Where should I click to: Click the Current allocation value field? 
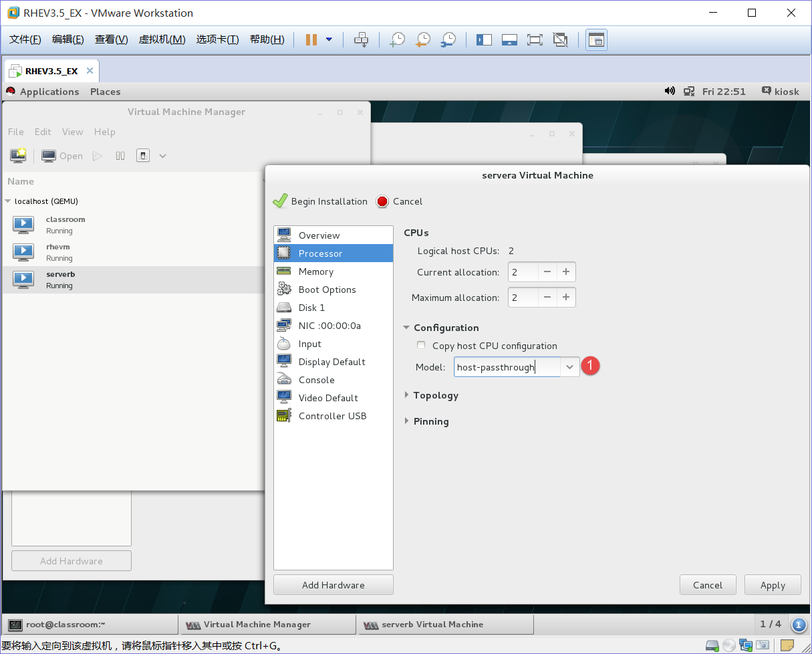(x=523, y=272)
